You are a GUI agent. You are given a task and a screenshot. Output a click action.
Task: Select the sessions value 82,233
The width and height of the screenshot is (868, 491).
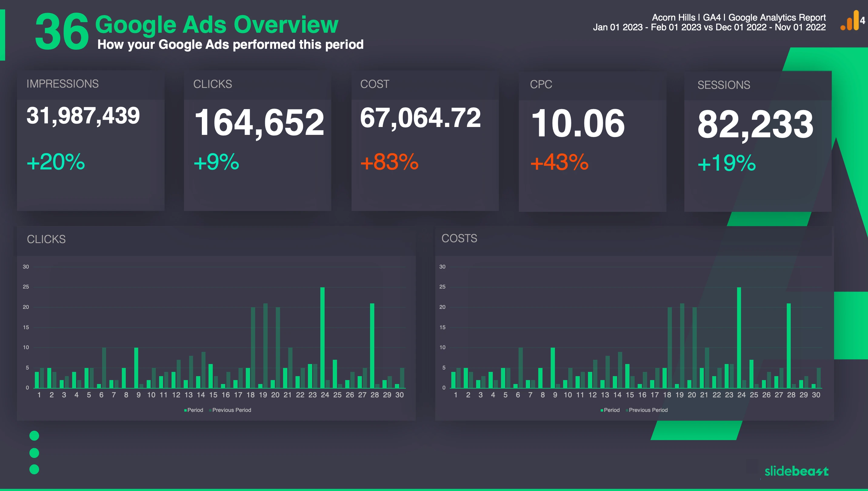click(755, 125)
